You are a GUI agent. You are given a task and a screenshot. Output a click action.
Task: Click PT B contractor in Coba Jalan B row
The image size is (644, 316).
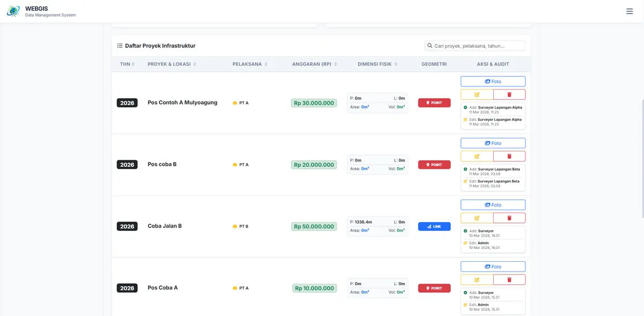point(240,226)
